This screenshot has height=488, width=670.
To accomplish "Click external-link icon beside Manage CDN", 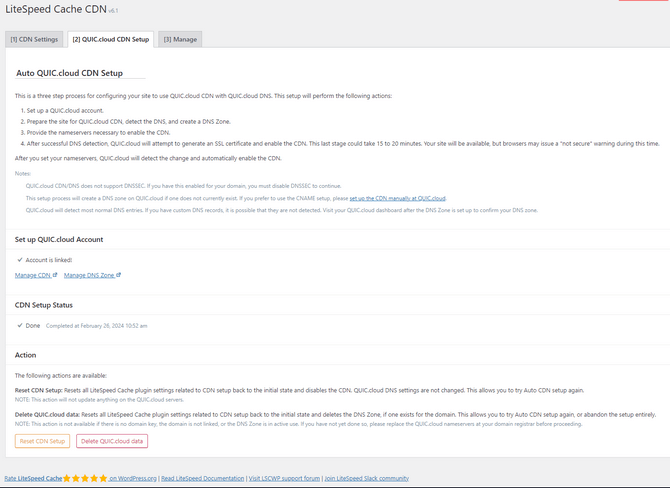I will tap(55, 274).
